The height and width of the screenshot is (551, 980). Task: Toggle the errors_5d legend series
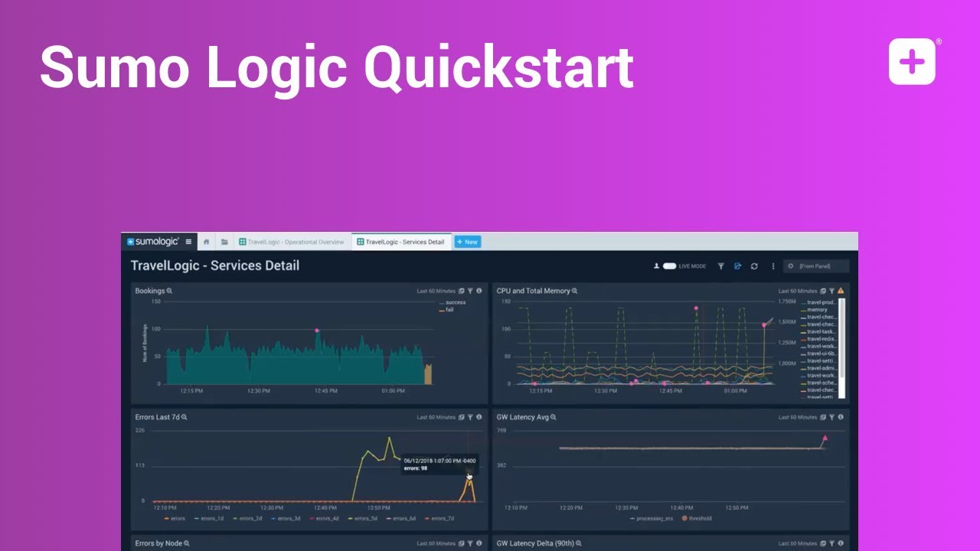pyautogui.click(x=362, y=518)
